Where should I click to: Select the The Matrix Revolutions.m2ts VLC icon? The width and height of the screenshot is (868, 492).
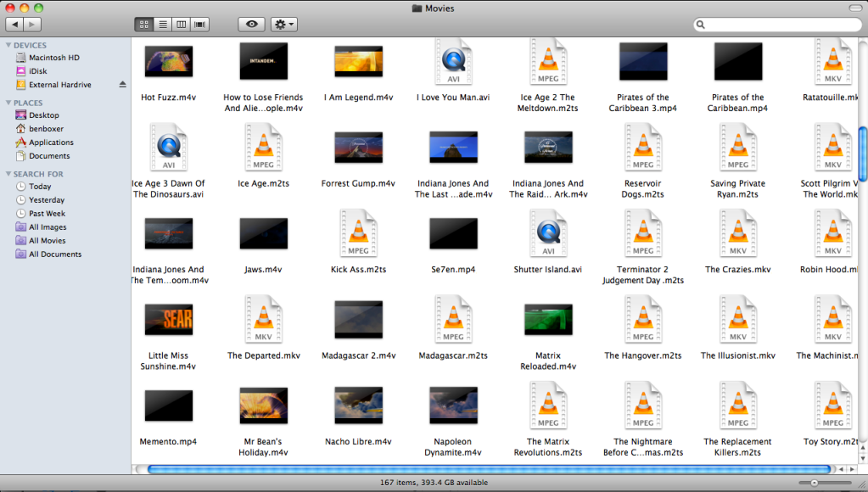point(548,405)
